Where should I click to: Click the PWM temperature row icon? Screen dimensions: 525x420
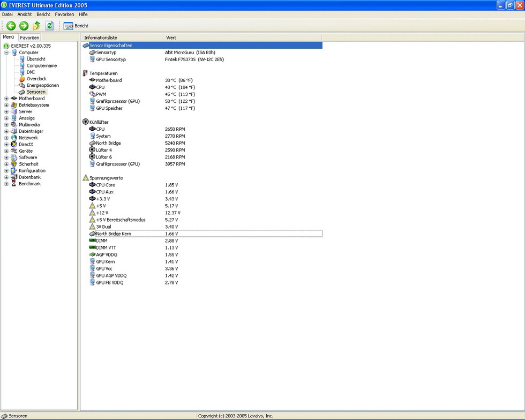pos(92,94)
